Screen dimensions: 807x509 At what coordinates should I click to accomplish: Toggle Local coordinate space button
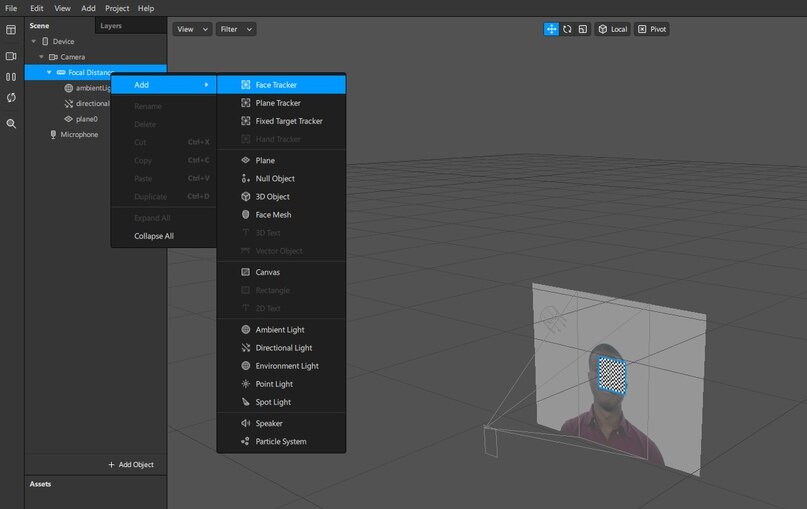click(612, 29)
